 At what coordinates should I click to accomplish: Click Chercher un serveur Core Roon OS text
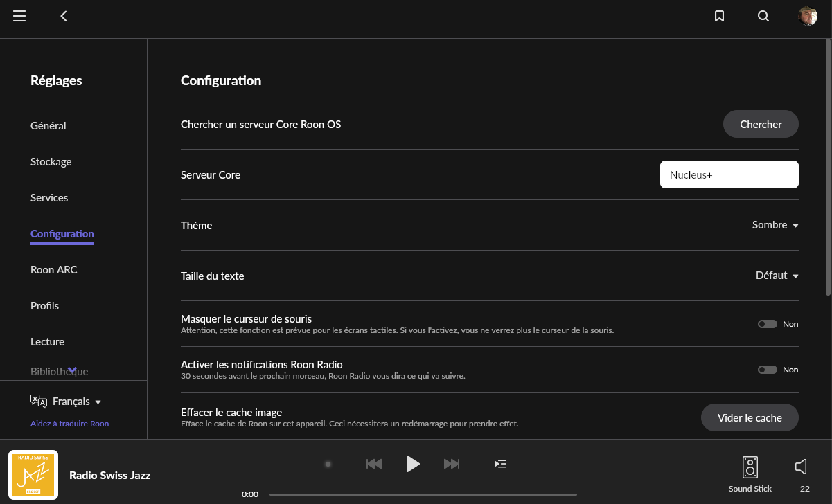[260, 125]
